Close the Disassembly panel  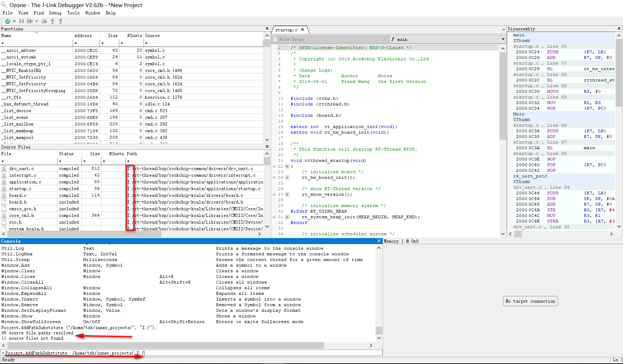click(x=619, y=29)
